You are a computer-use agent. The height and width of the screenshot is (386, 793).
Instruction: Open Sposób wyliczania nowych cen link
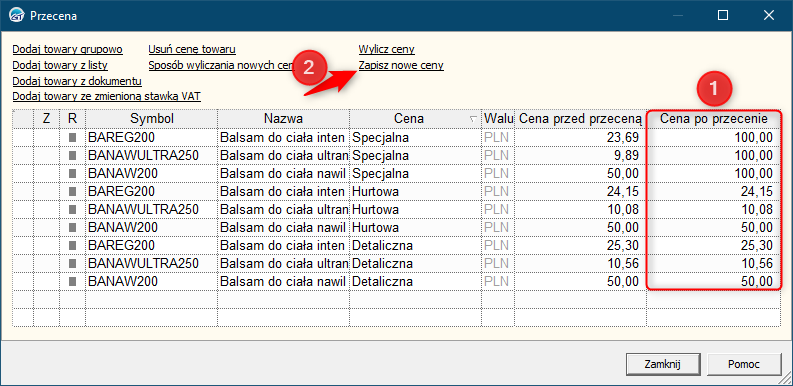pyautogui.click(x=221, y=65)
